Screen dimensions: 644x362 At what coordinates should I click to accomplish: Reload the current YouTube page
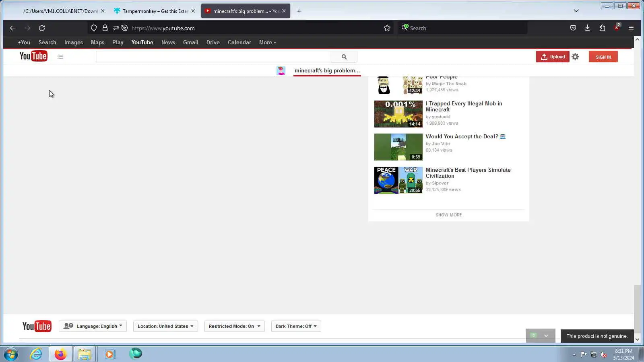[x=42, y=28]
